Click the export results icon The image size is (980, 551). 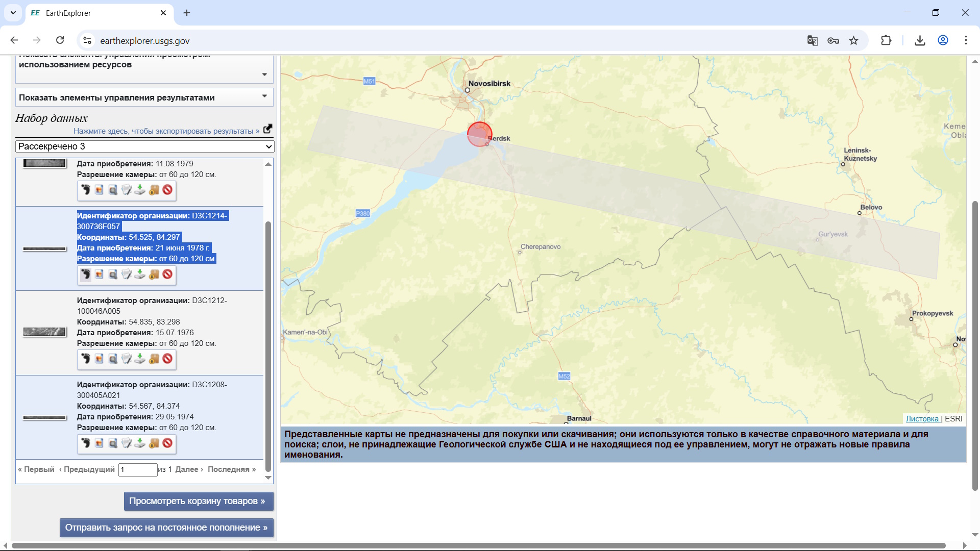point(267,129)
